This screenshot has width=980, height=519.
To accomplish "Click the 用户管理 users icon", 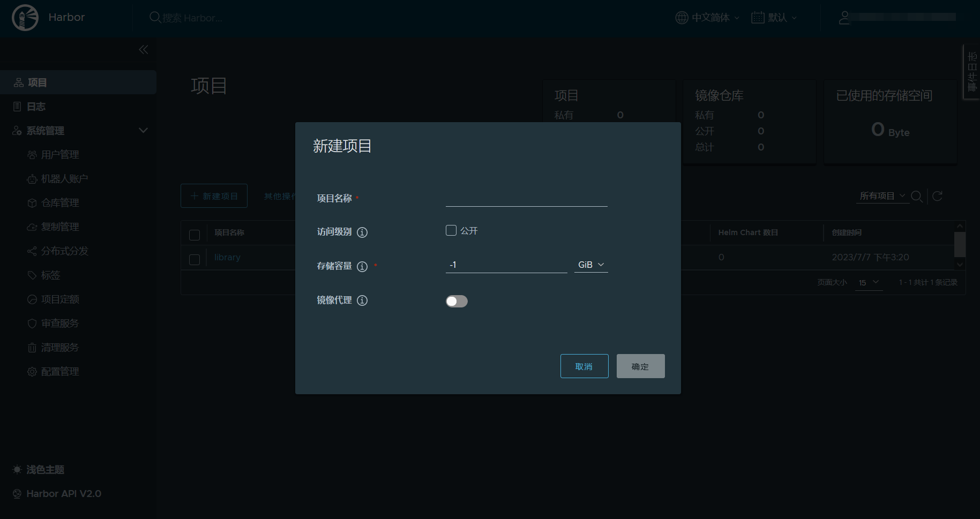I will pyautogui.click(x=32, y=155).
